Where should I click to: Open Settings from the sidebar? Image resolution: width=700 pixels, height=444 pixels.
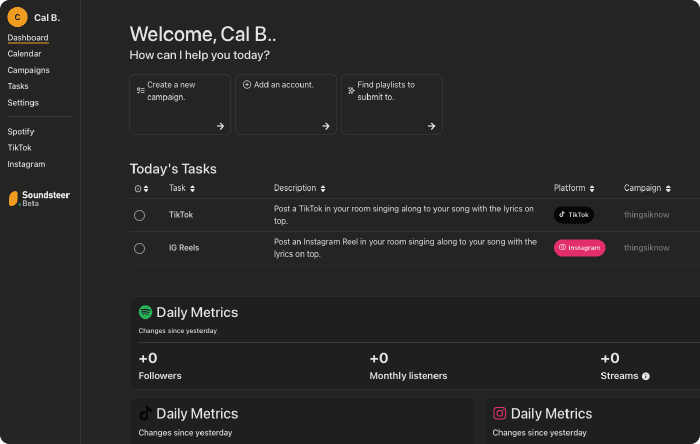23,103
